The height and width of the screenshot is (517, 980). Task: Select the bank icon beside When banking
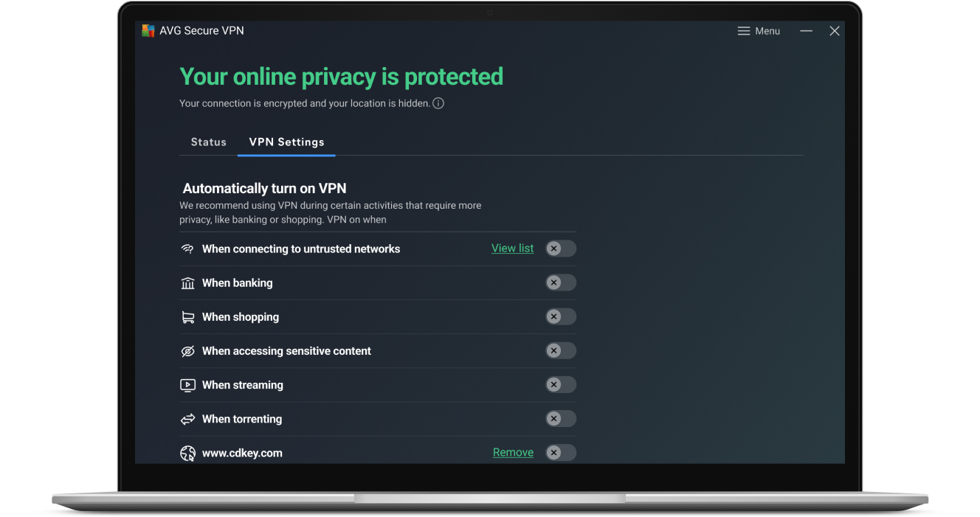coord(187,282)
